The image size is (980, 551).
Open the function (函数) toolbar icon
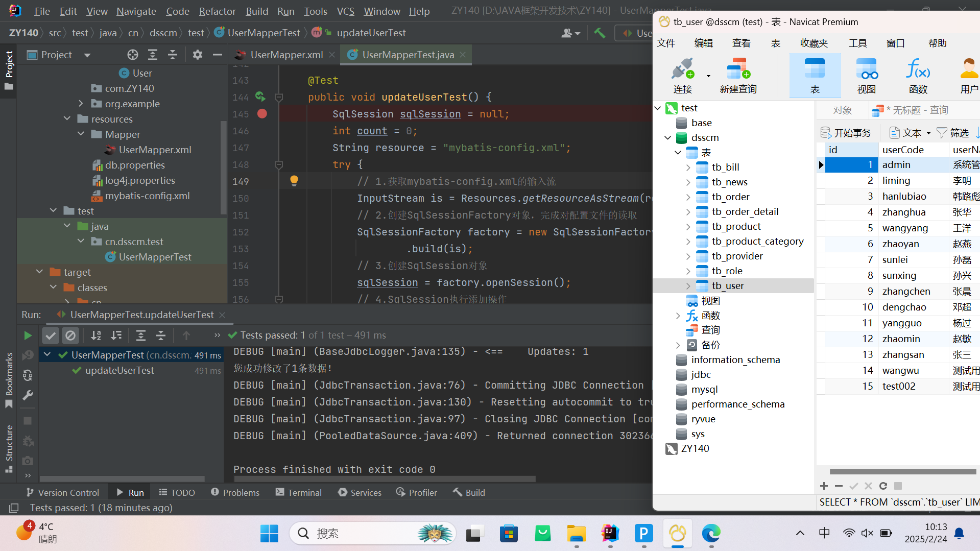point(918,76)
